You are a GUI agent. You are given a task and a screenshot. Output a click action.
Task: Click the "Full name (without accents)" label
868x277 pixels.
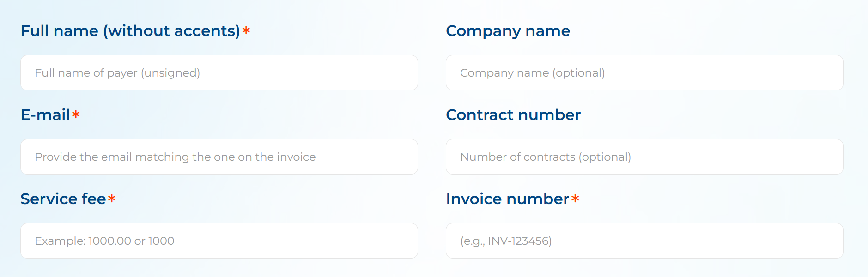(130, 31)
